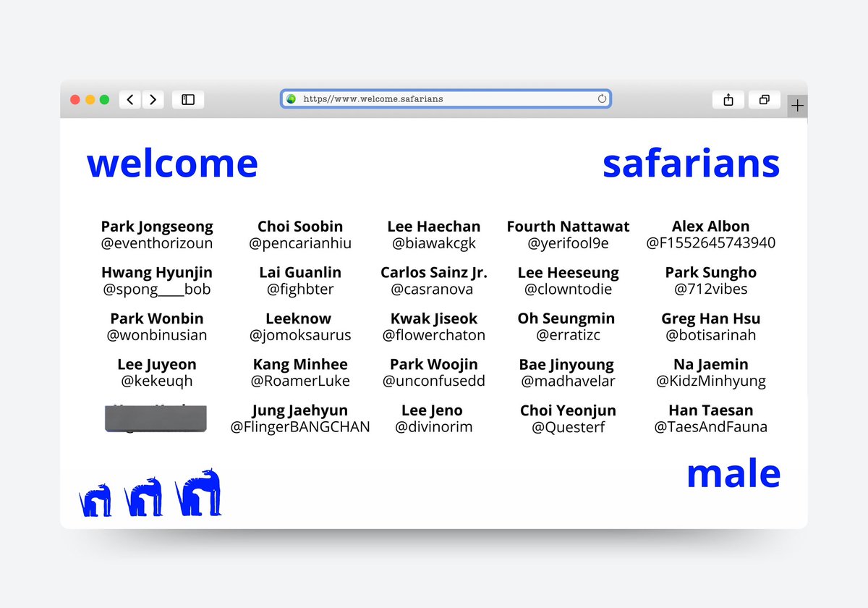
Task: Click the name Jung Jaehyun
Action: [300, 410]
